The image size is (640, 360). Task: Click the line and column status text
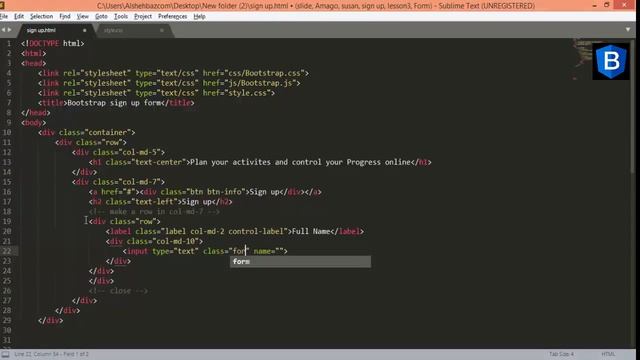[51, 354]
